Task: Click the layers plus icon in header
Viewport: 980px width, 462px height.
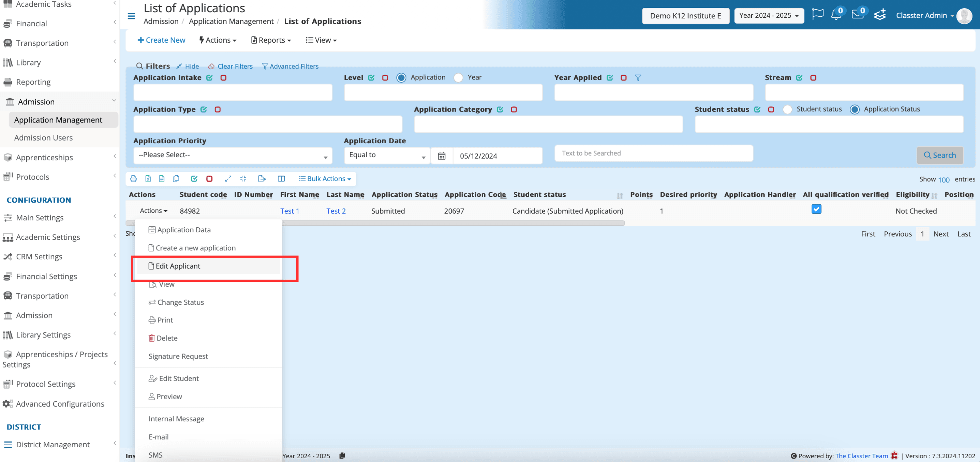Action: (879, 15)
